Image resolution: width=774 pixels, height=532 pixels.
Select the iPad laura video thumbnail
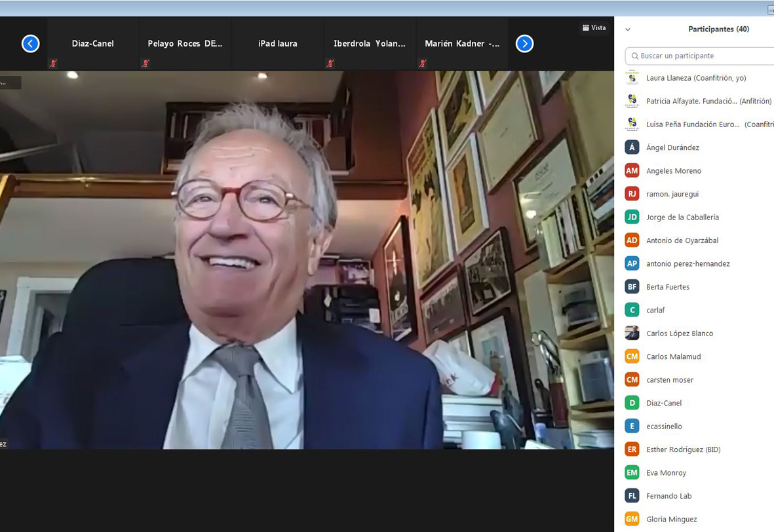[277, 44]
